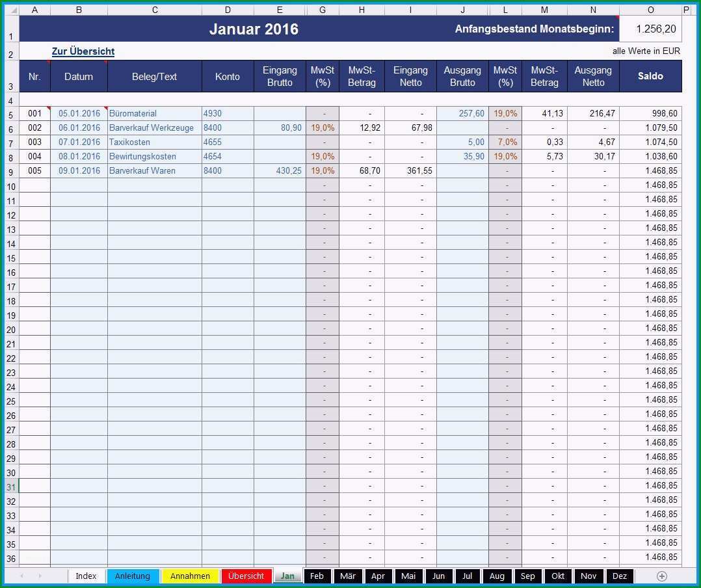The image size is (701, 588).
Task: Switch to the Übersicht sheet tab
Action: pos(246,576)
